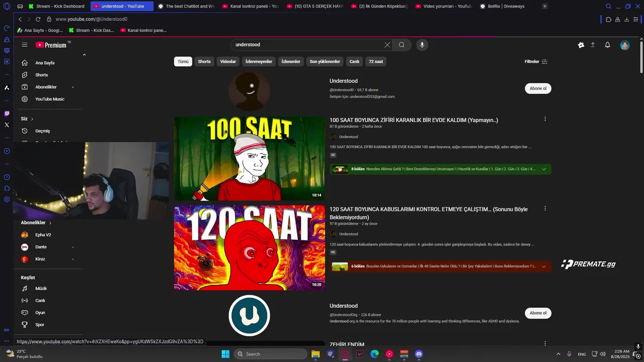Screen dimensions: 644x362
Task: Select the Canlı filter chip
Action: point(354,61)
